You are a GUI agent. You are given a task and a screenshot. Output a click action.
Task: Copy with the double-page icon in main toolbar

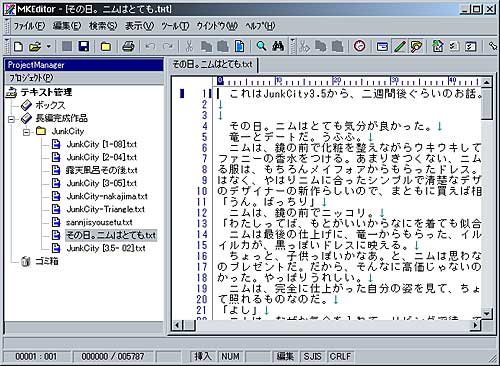(206, 46)
